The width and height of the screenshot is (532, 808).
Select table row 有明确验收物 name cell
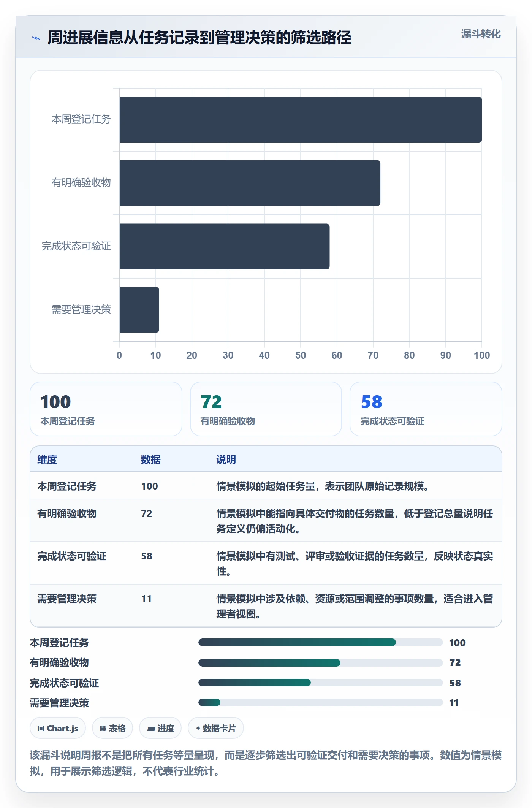(67, 513)
